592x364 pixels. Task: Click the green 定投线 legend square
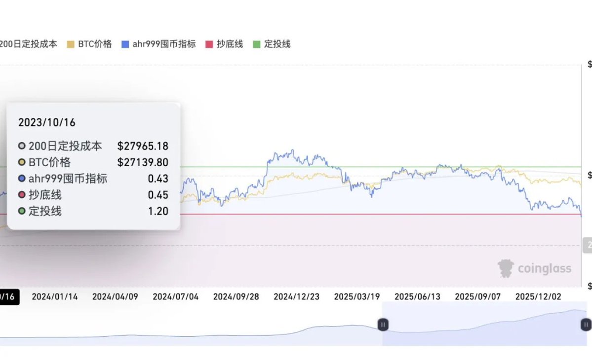click(x=256, y=44)
